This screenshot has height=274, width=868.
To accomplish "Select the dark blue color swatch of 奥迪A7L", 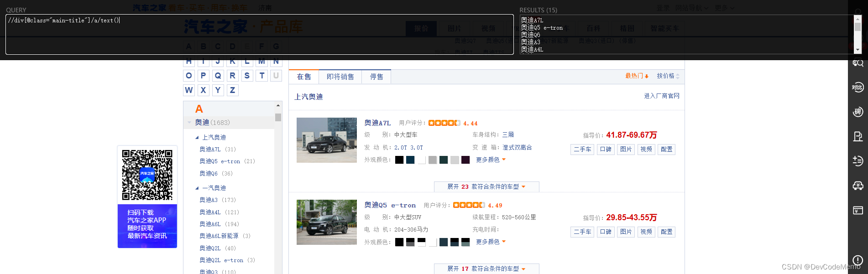I will [x=410, y=160].
